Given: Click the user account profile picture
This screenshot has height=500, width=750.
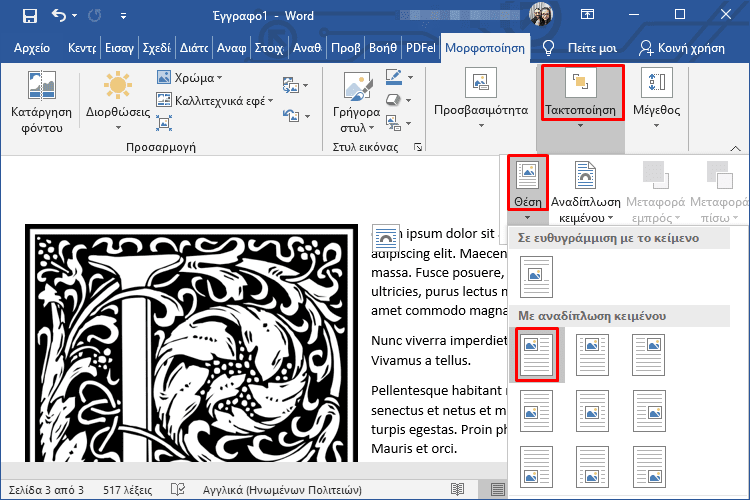Looking at the screenshot, I should click(541, 14).
